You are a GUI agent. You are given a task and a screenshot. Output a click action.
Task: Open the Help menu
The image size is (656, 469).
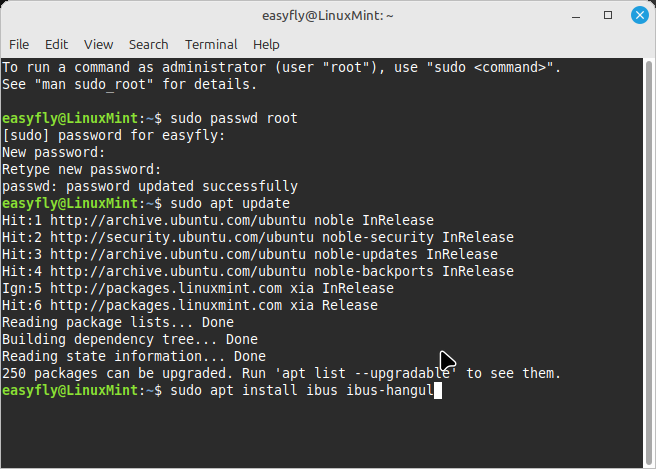(266, 44)
